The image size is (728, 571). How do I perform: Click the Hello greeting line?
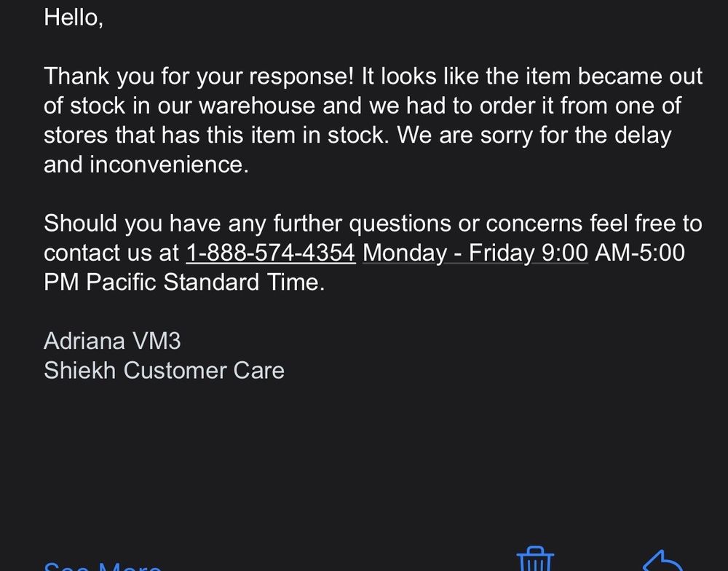(x=74, y=17)
